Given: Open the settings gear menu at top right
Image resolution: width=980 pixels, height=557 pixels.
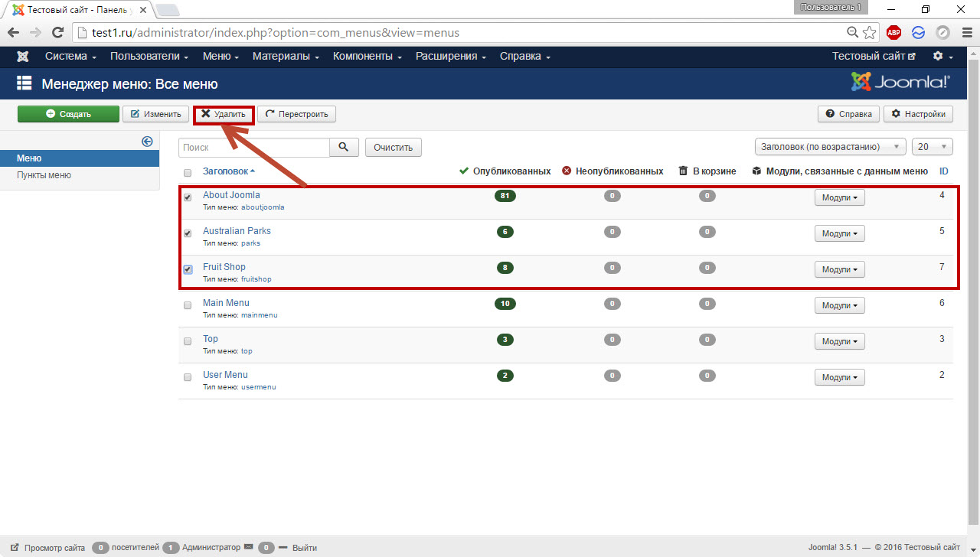Looking at the screenshot, I should (x=942, y=57).
